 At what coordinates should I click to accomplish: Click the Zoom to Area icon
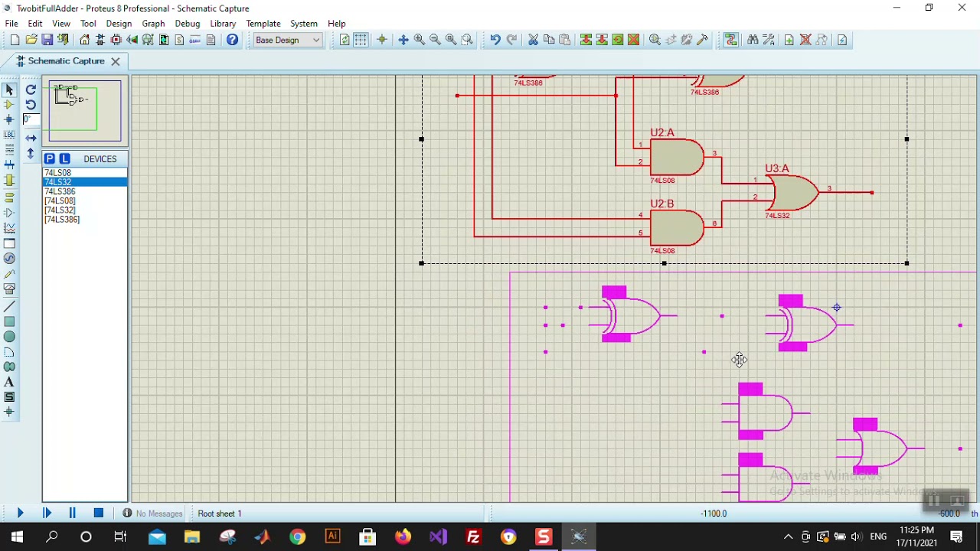(x=467, y=40)
